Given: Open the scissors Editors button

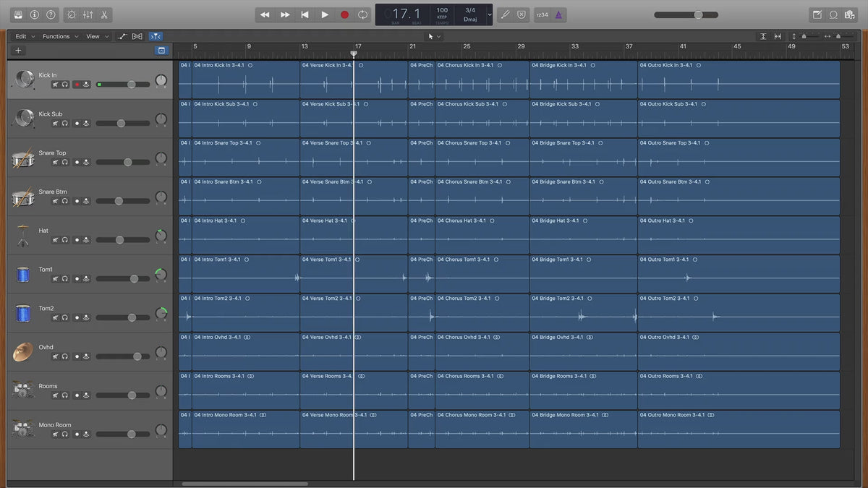Looking at the screenshot, I should coord(104,14).
